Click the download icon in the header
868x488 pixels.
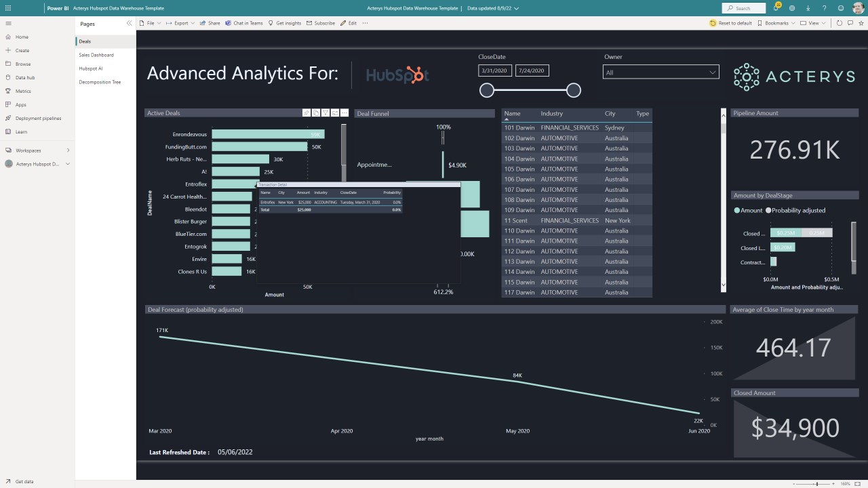(808, 8)
